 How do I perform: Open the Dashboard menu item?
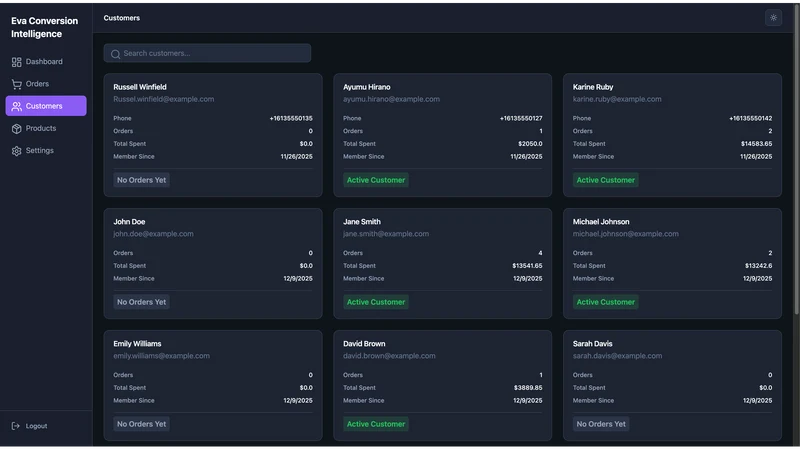pyautogui.click(x=46, y=62)
